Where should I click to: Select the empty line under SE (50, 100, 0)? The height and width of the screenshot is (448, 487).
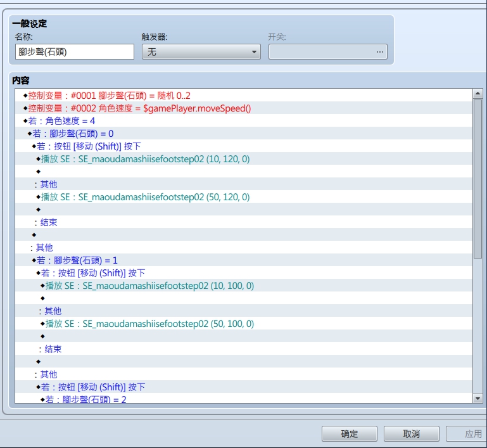click(x=244, y=336)
